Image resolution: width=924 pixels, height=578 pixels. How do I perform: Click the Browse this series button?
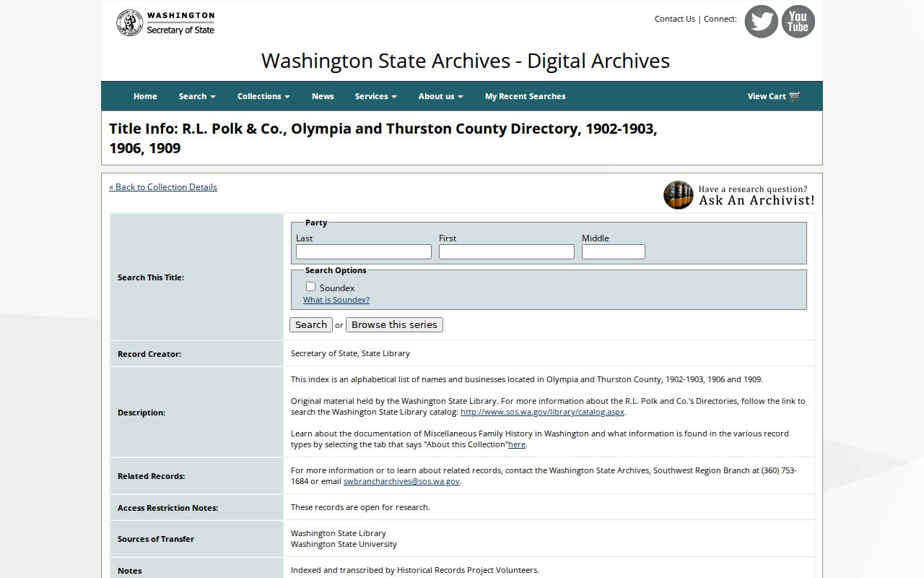click(394, 325)
